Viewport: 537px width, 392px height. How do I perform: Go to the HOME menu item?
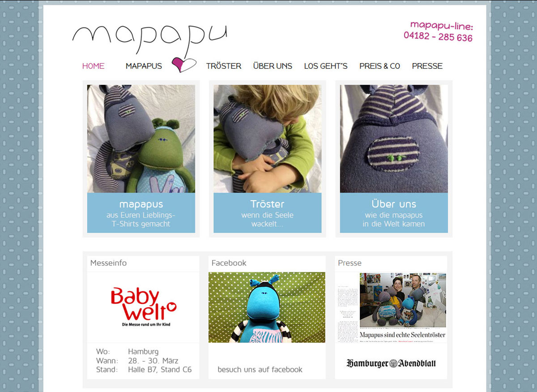point(93,66)
